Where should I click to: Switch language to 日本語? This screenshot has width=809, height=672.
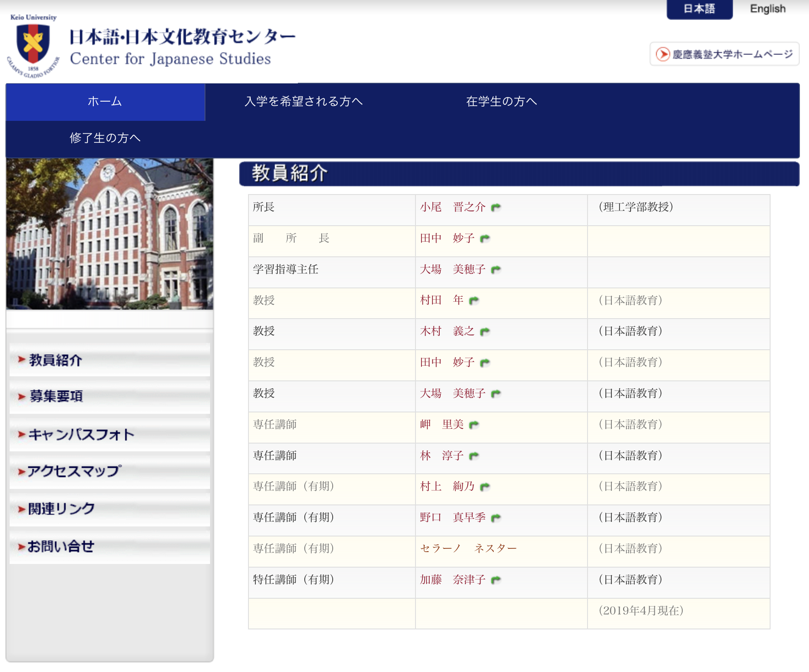700,9
